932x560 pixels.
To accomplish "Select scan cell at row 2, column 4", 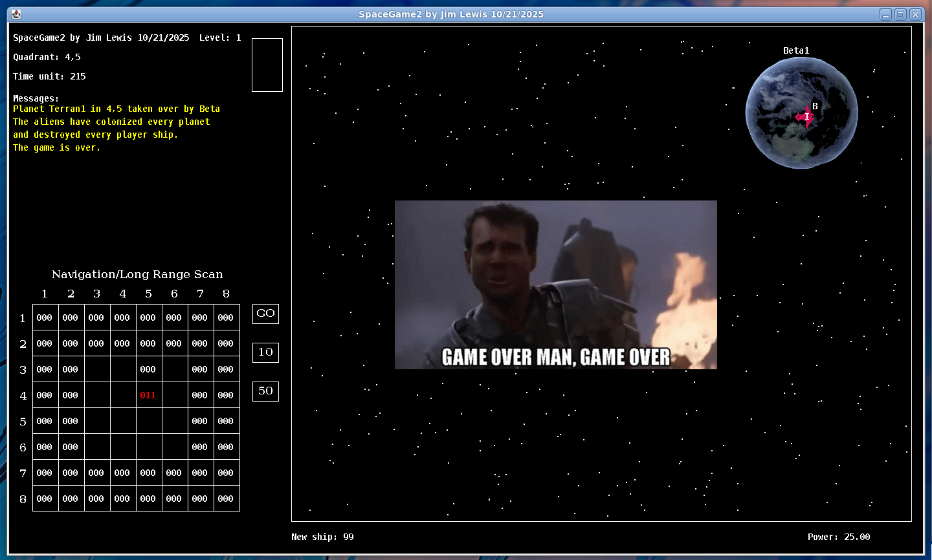I will tap(122, 343).
